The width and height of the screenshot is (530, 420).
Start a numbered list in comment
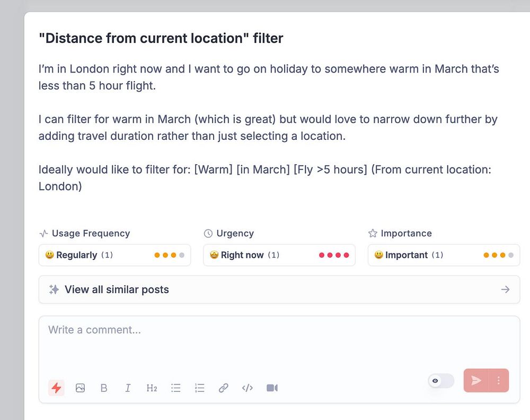200,388
